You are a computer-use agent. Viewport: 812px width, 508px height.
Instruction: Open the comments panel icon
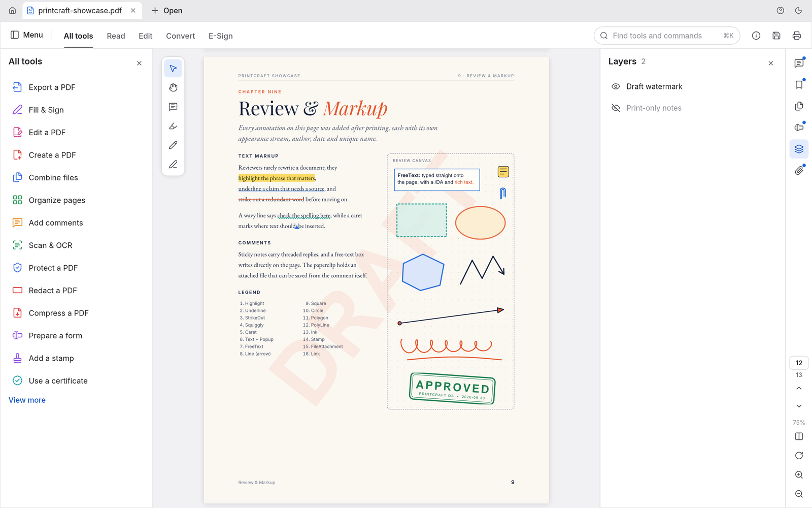pos(799,63)
